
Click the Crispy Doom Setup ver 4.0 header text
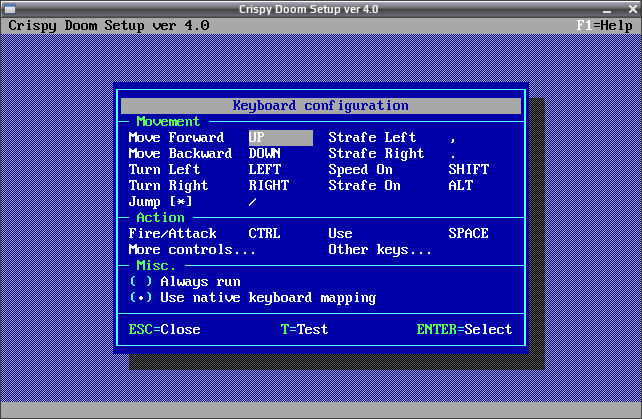click(x=109, y=25)
